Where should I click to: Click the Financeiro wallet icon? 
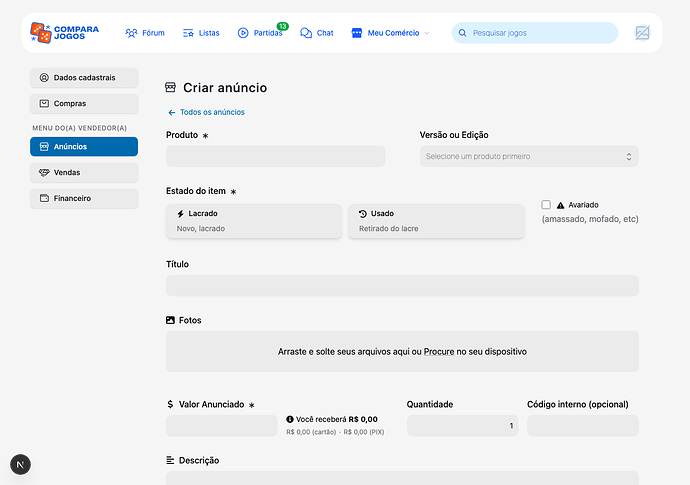(44, 198)
